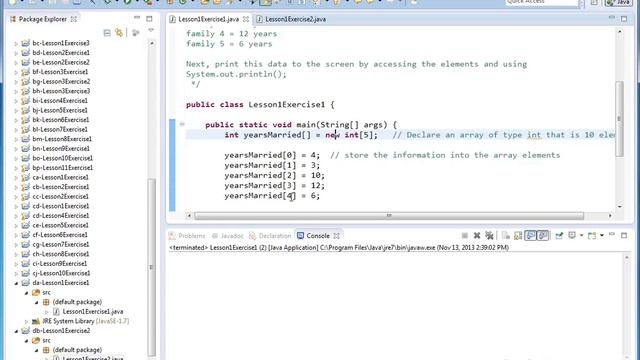This screenshot has width=640, height=360.
Task: Close the Package Explorer tab
Action: point(74,19)
